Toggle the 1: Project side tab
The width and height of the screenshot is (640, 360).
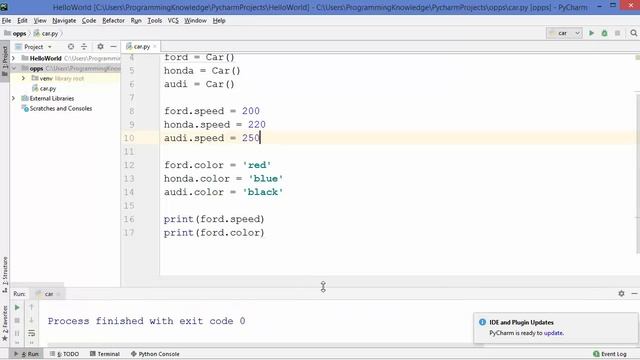click(5, 61)
